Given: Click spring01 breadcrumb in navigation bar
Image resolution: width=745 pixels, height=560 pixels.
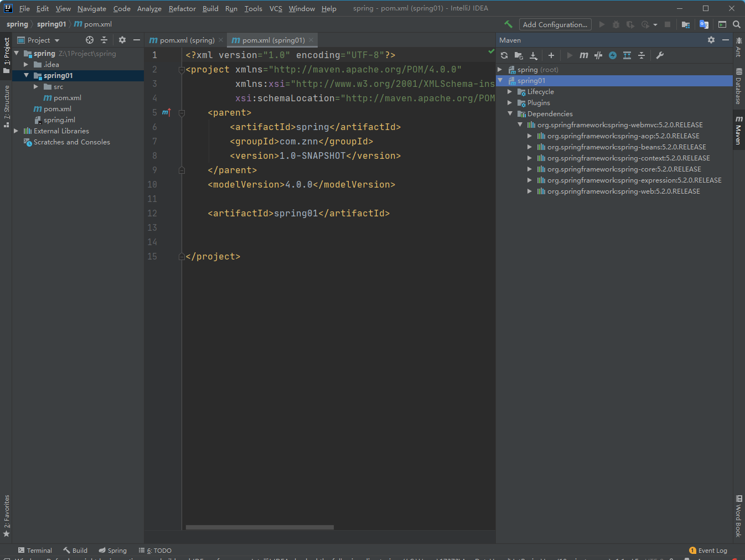Looking at the screenshot, I should 51,24.
